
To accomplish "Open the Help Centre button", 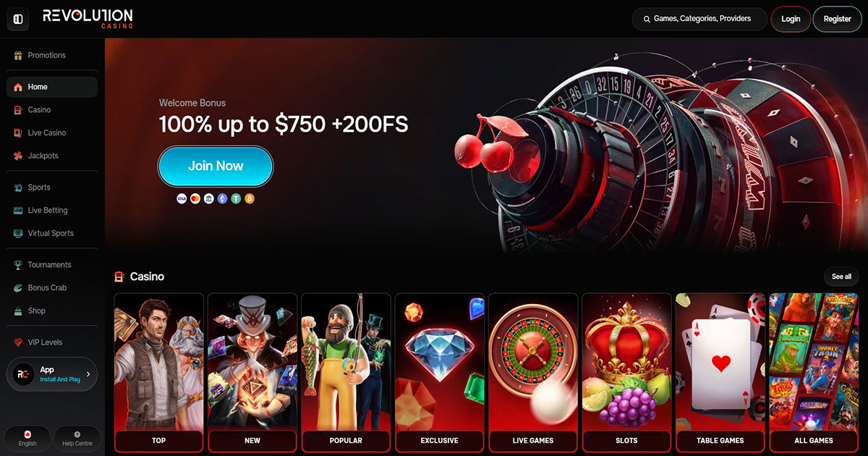I will [x=77, y=439].
